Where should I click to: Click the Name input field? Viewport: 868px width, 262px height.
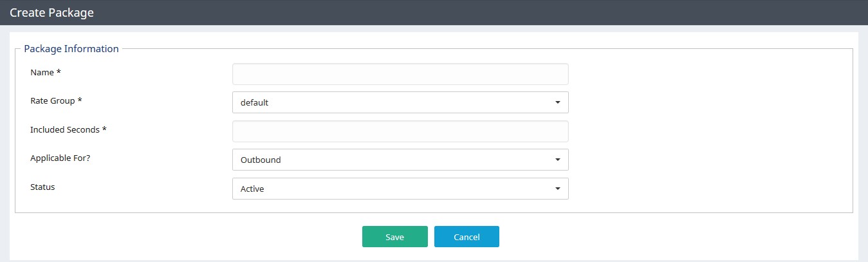click(400, 74)
